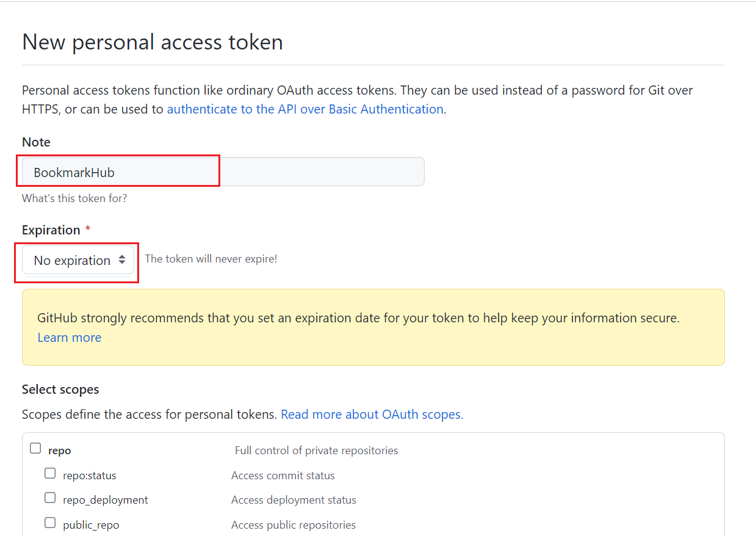Click the public_repo label text
756x536 pixels.
click(91, 525)
